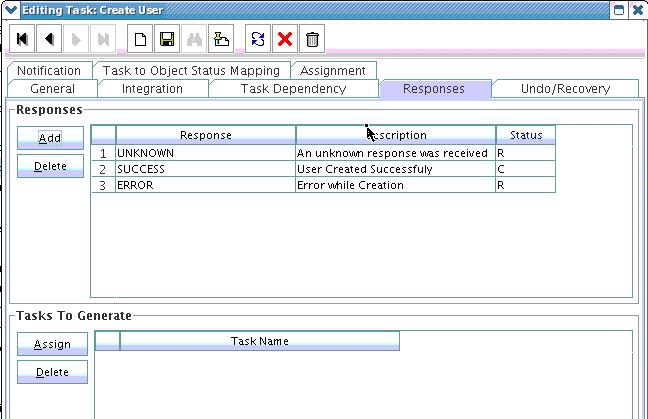648x419 pixels.
Task: Sort by the Response column header
Action: coord(206,135)
